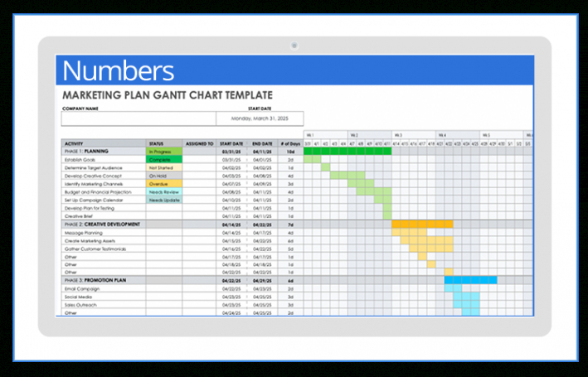588x377 pixels.
Task: Pick the green Complete status cell
Action: 165,160
